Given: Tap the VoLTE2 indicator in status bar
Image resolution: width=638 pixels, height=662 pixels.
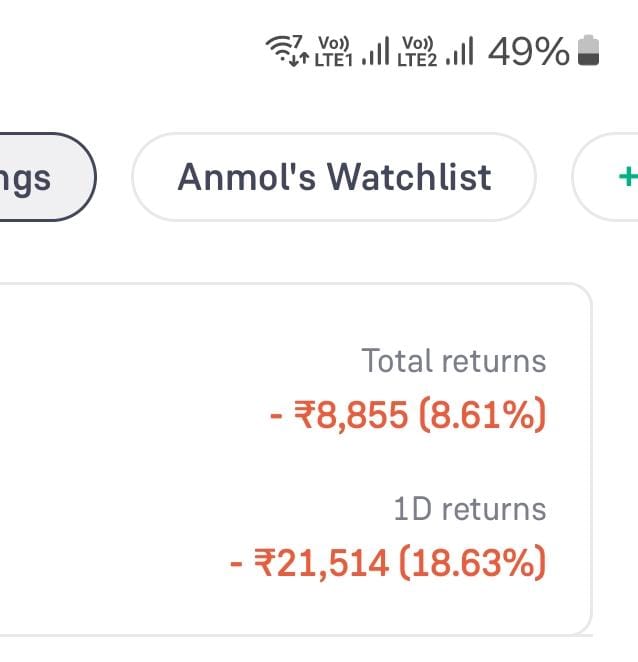Looking at the screenshot, I should tap(417, 51).
